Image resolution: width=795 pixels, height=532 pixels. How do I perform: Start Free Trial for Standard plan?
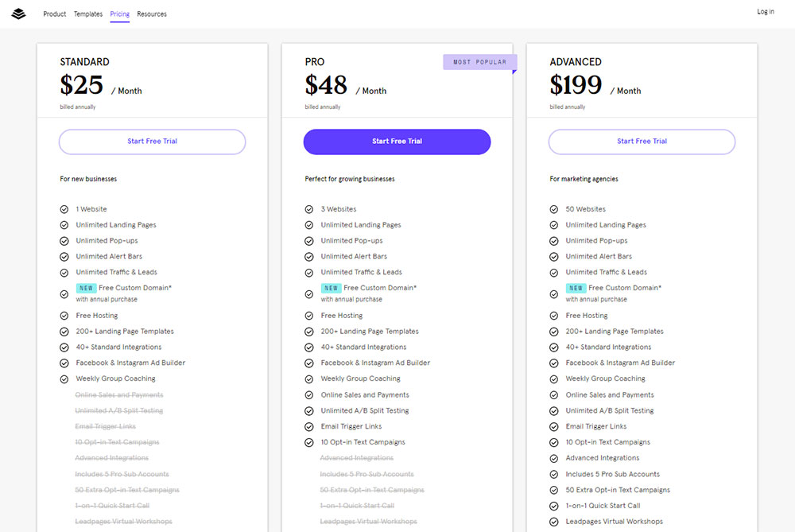tap(152, 142)
